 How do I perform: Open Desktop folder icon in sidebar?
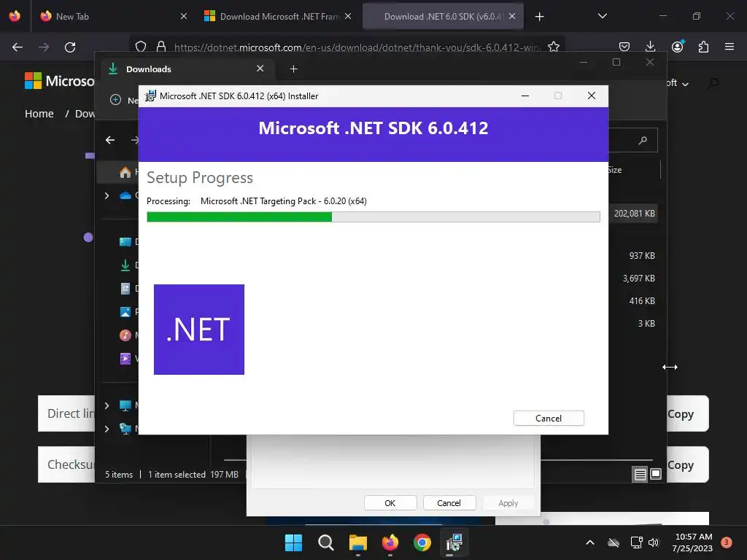pos(125,242)
